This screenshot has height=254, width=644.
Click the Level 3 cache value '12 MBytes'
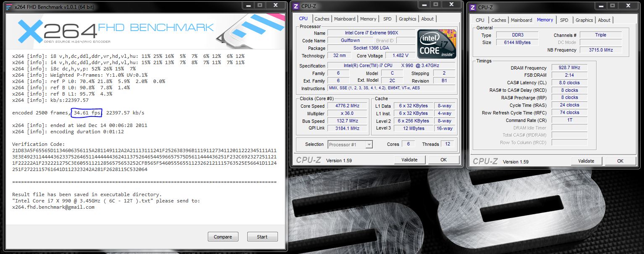click(x=414, y=128)
